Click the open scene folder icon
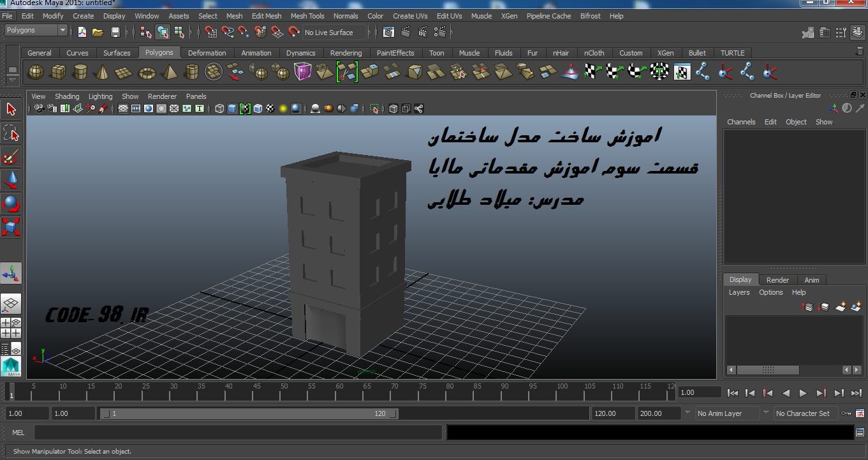The width and height of the screenshot is (868, 460). [98, 32]
